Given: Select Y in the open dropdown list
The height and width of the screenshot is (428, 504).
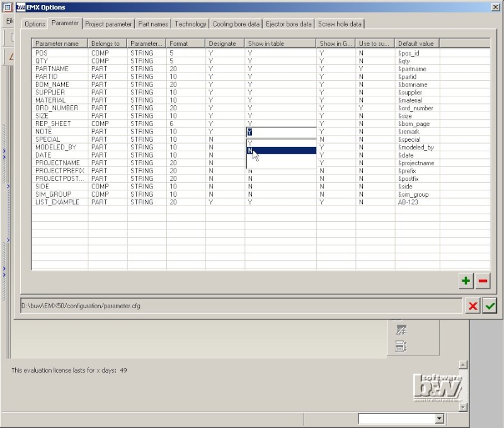Looking at the screenshot, I should [282, 143].
